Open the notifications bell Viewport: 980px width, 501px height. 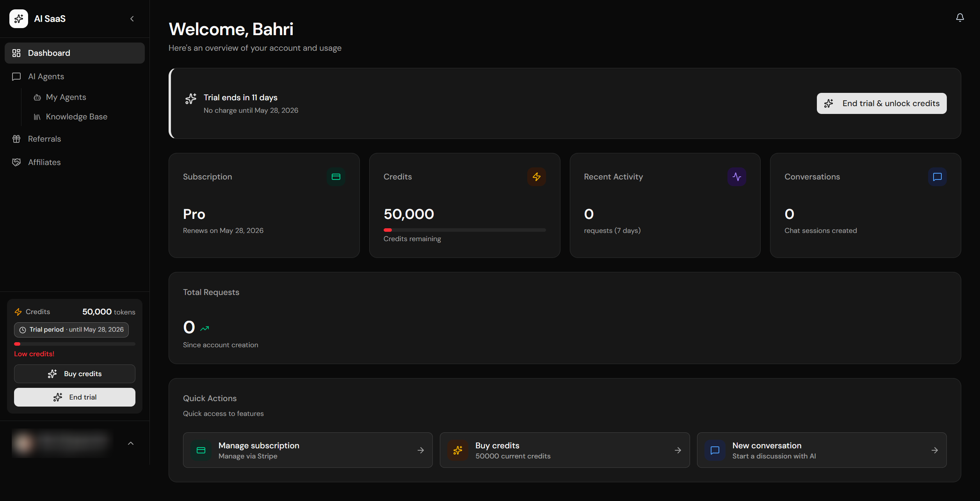tap(960, 18)
